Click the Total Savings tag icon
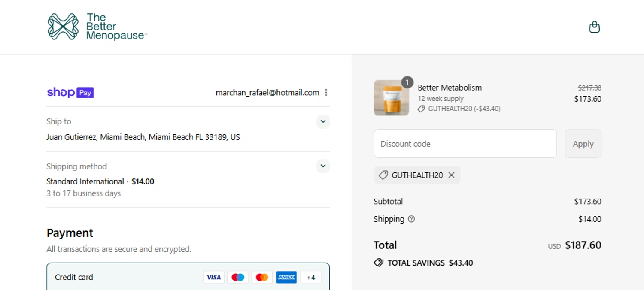Screen dimensions: 644x290 tap(378, 263)
